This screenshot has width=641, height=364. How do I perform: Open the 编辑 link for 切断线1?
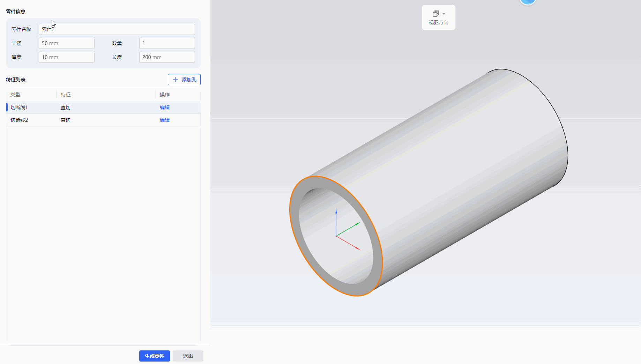pos(164,107)
